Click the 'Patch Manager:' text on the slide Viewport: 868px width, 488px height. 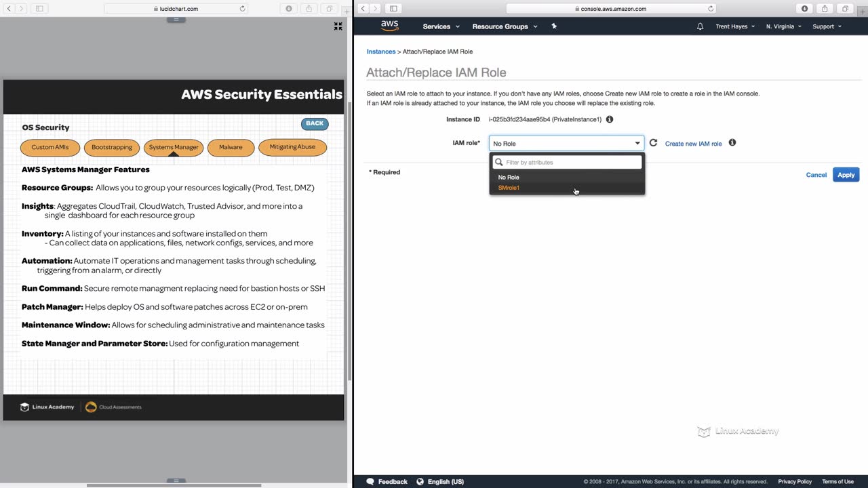pos(52,307)
